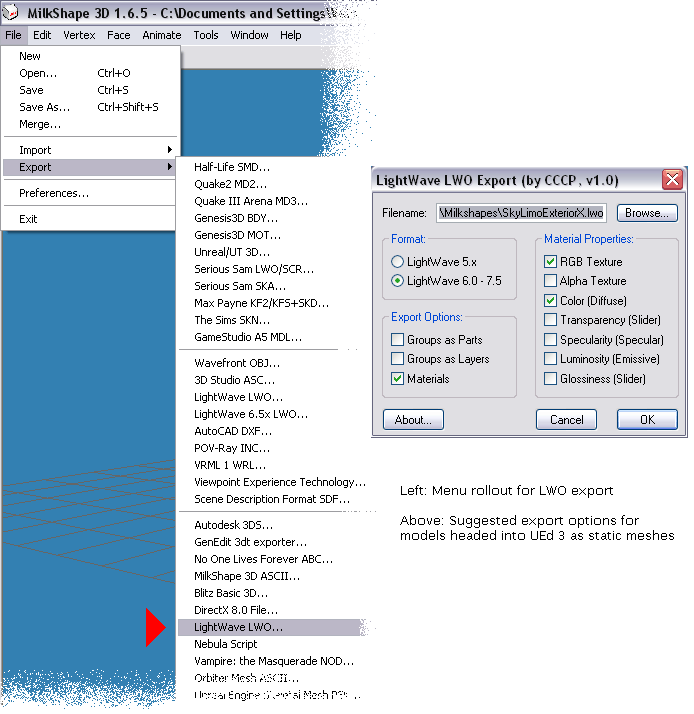Select the LightWave 6.0 - 7.5 radio
This screenshot has height=714, width=694.
[x=397, y=280]
